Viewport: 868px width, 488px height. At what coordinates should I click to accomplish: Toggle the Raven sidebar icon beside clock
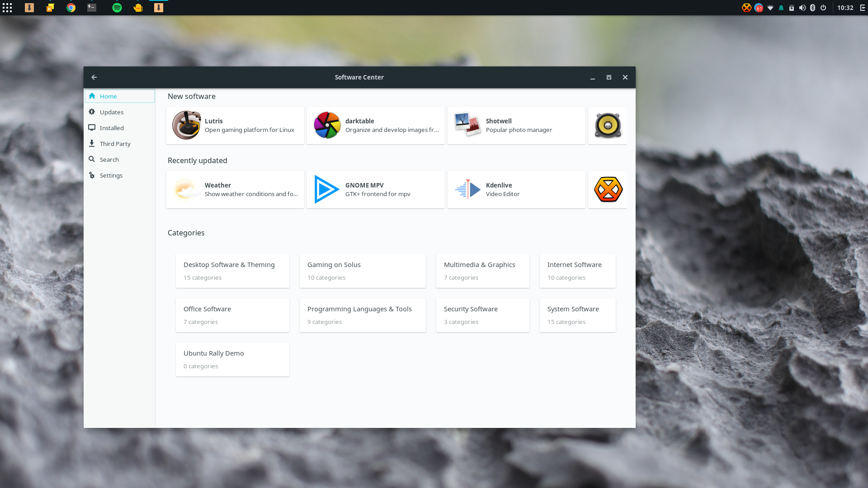click(x=863, y=8)
